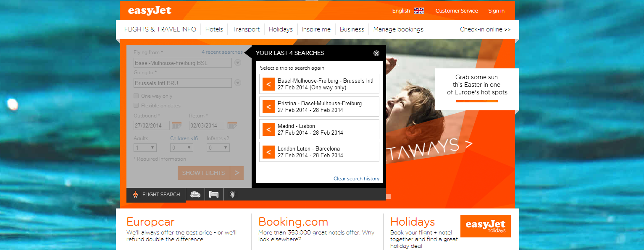This screenshot has width=644, height=250.
Task: Open the lightbulb inspire tab icon
Action: tap(232, 194)
